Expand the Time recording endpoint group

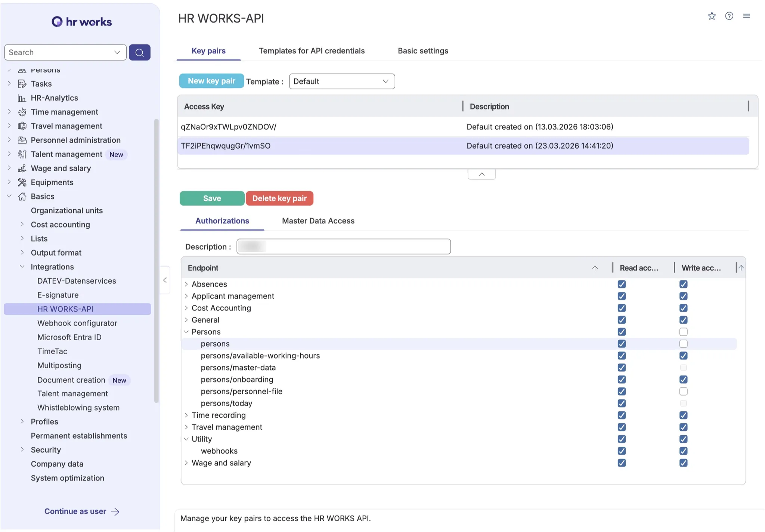[186, 415]
